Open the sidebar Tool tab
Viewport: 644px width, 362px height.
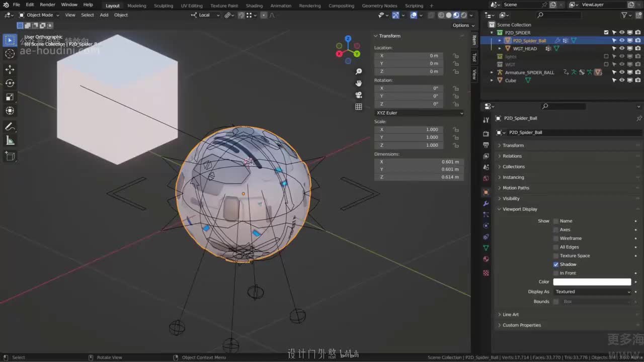474,58
